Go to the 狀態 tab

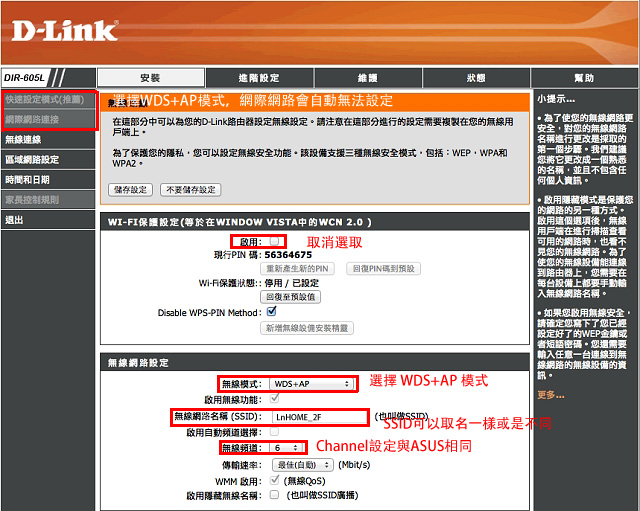tap(476, 78)
